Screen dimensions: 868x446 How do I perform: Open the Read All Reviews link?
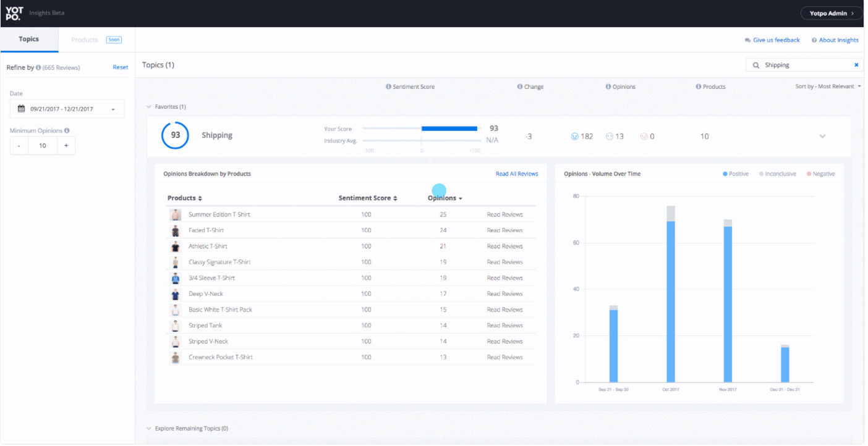[516, 174]
